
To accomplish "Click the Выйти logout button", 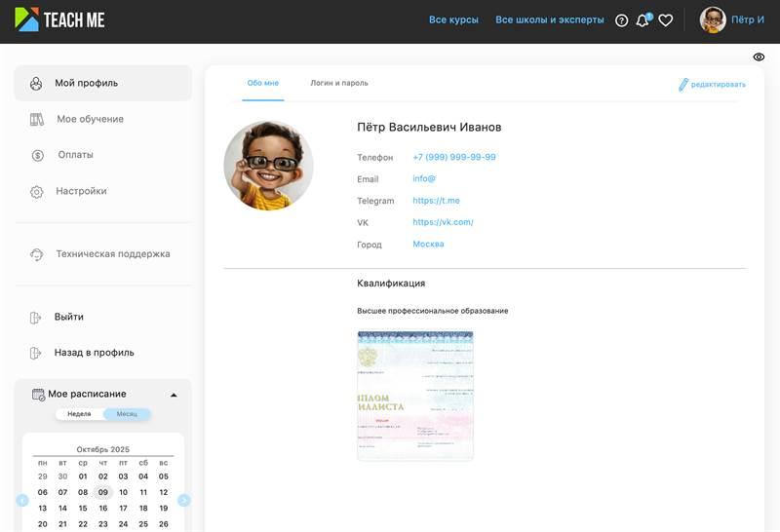I will (68, 318).
